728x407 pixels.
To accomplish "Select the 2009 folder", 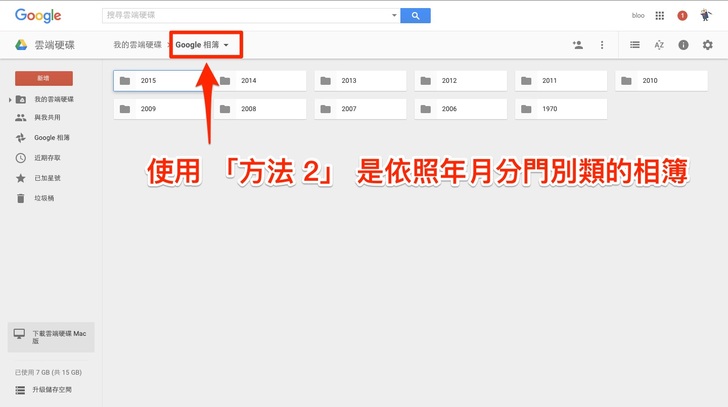I will pyautogui.click(x=159, y=109).
